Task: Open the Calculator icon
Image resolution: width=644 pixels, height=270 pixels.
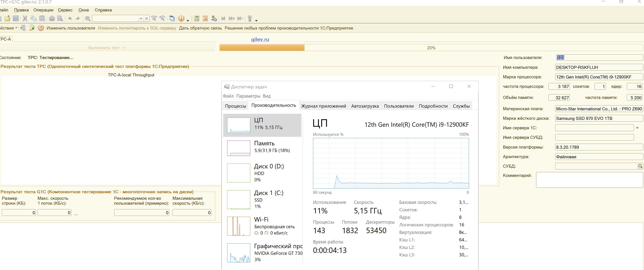Action: [197, 18]
